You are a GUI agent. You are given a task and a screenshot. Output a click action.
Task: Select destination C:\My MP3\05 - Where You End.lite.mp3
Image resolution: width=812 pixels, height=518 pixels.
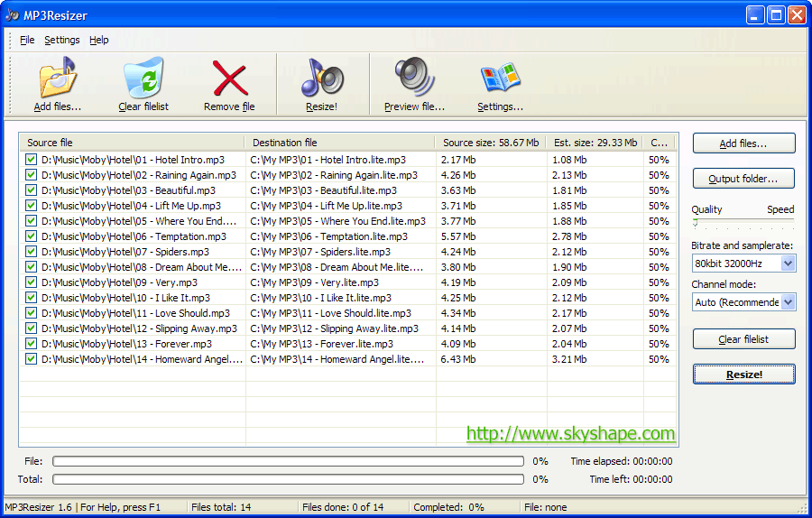337,221
